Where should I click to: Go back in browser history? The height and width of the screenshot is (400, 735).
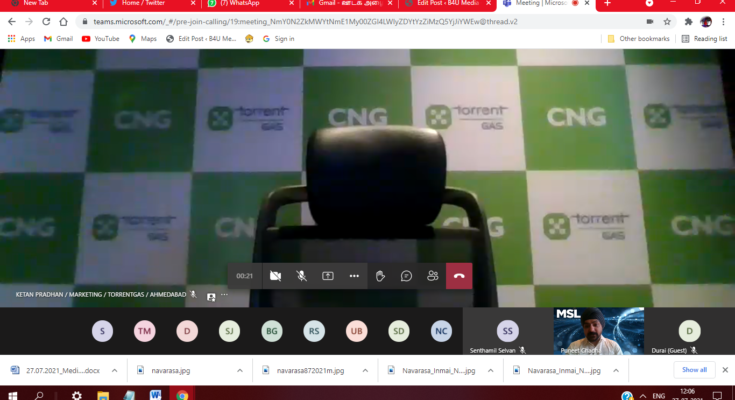click(x=12, y=22)
